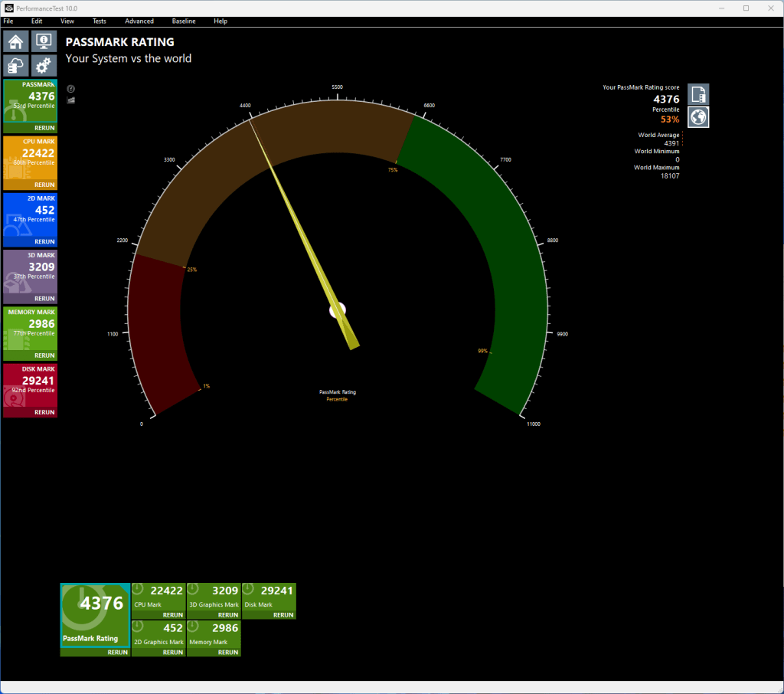784x694 pixels.
Task: Click the 'PASSMARK RATING' heading
Action: tap(120, 42)
